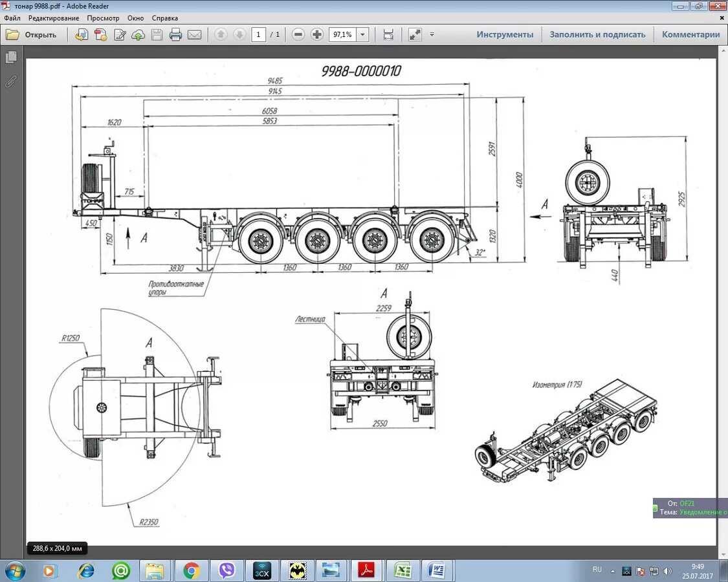Show hidden tray icons arrow
The image size is (728, 582).
[x=612, y=571]
